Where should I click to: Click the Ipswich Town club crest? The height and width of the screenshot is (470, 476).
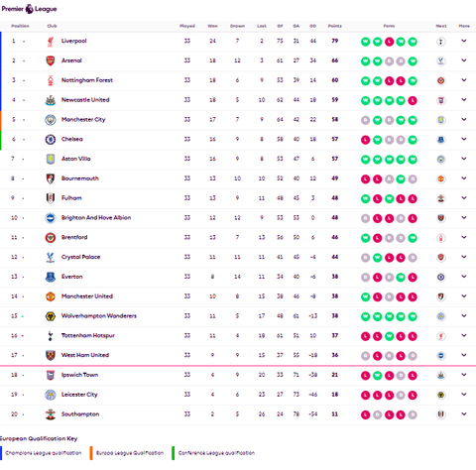[51, 376]
